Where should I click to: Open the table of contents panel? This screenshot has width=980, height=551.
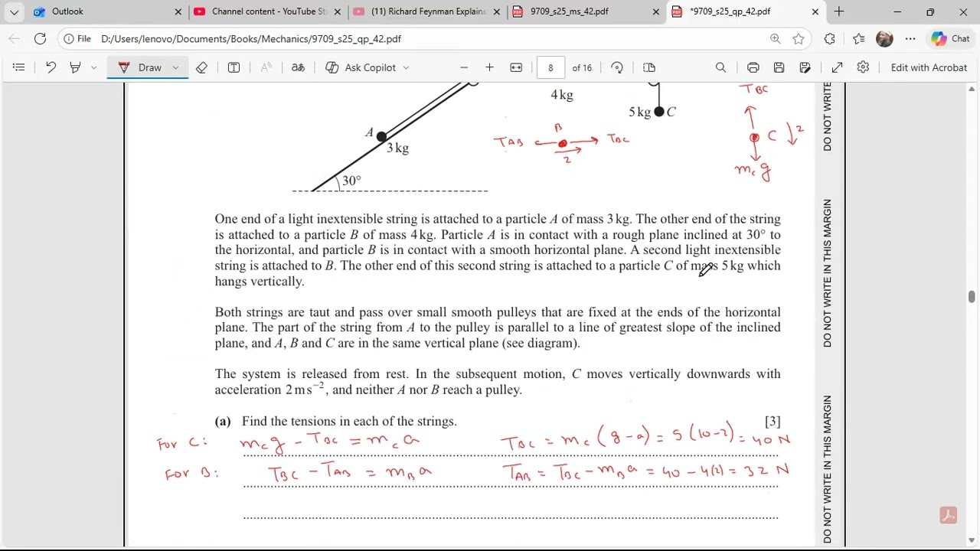(x=19, y=67)
